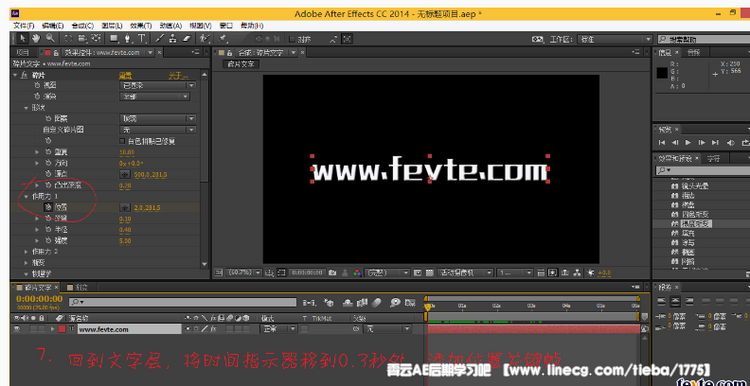
Task: Switch to the Character tab beside Effects & Presets
Action: click(714, 158)
